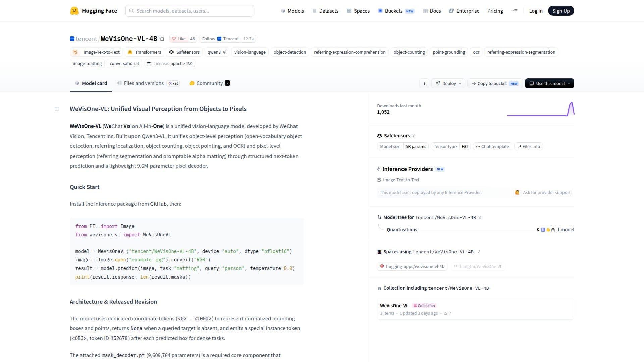Screen dimensions: 644x362
Task: Ask for provider support
Action: click(543, 192)
